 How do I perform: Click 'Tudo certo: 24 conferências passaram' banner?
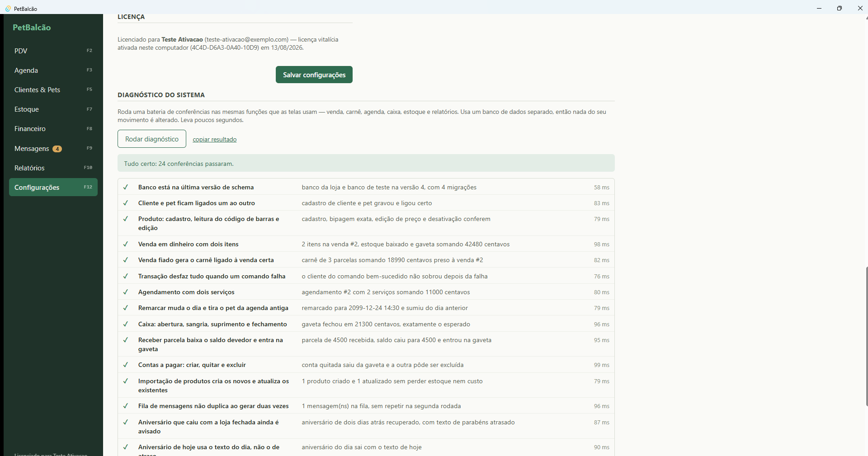click(x=366, y=163)
